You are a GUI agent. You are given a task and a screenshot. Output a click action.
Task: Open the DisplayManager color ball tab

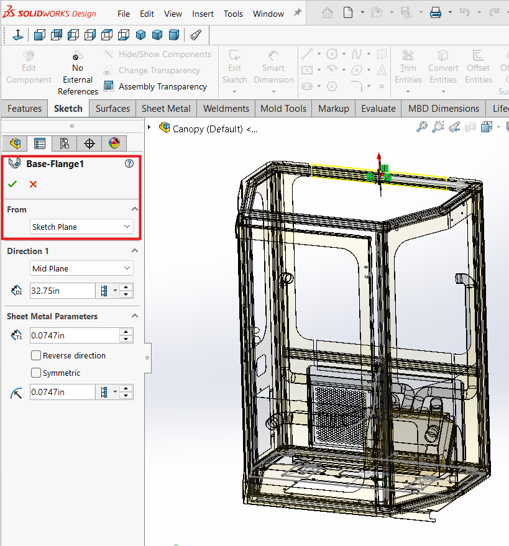[x=114, y=143]
